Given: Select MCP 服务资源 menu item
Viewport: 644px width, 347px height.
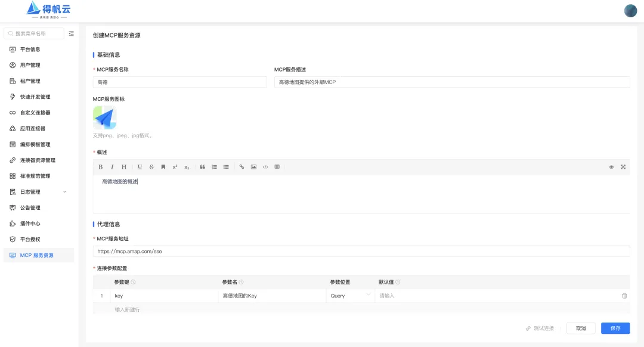Looking at the screenshot, I should coord(39,255).
